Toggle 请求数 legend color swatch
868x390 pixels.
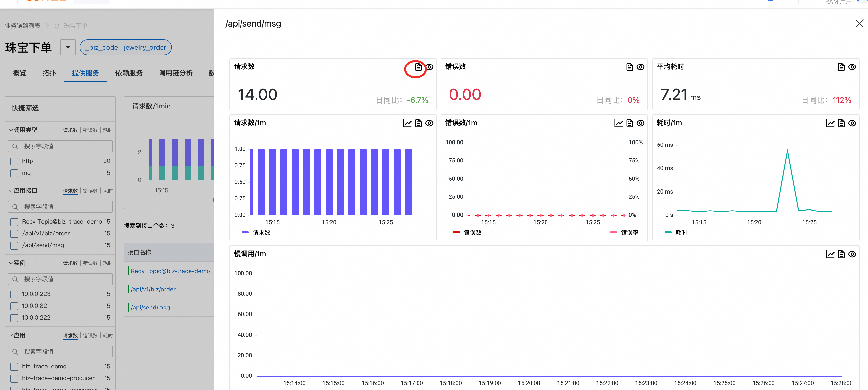[245, 233]
